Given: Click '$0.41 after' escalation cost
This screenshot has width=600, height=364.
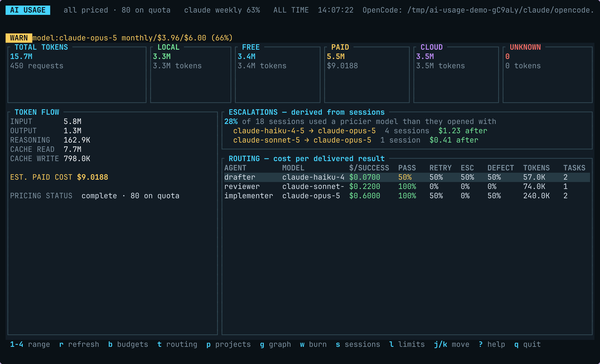Looking at the screenshot, I should (454, 140).
